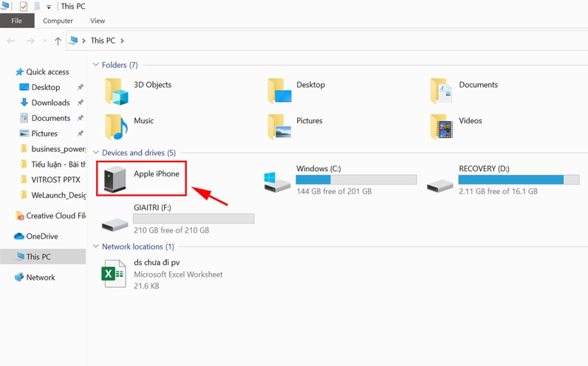Click the This PC address bar path
Viewport: 588px width, 366px height.
click(x=102, y=41)
